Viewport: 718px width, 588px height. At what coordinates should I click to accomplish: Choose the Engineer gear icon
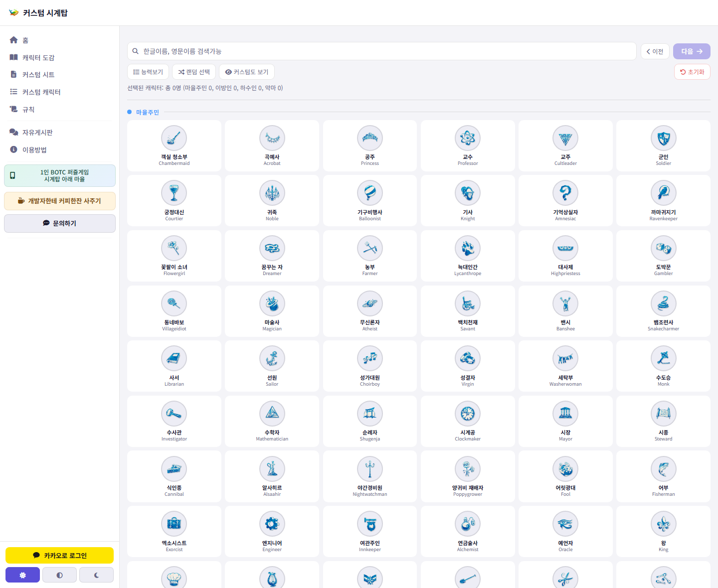point(272,524)
